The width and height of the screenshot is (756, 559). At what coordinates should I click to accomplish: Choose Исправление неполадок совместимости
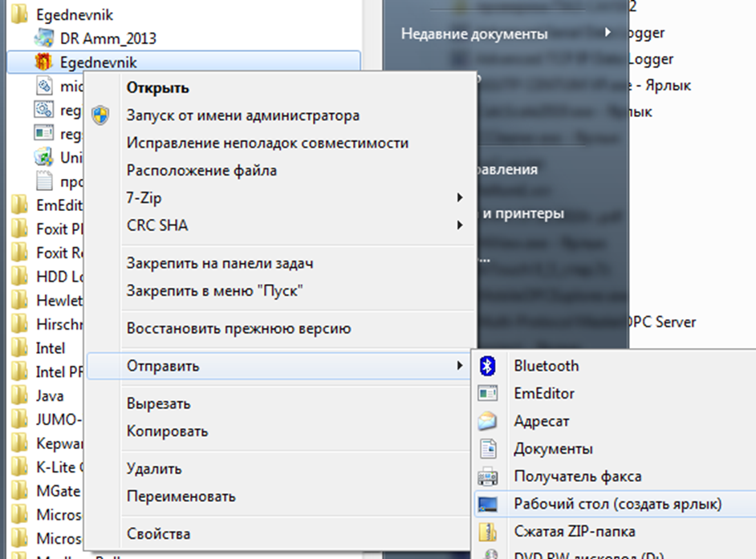click(267, 143)
